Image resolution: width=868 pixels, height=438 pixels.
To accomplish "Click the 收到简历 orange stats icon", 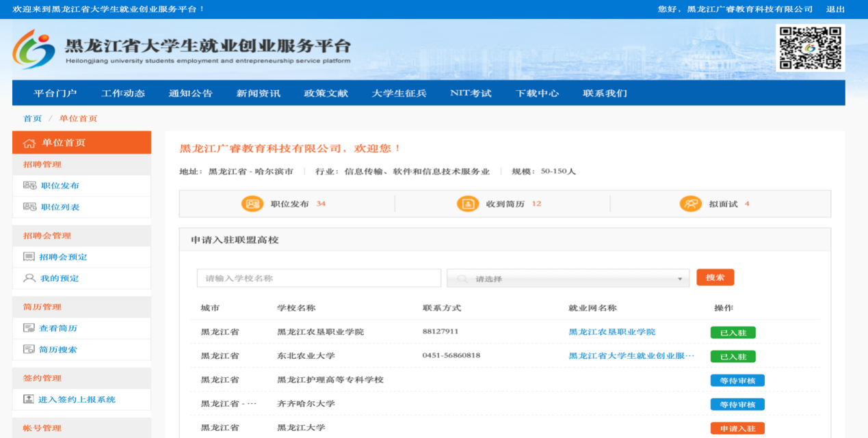I will pos(468,204).
